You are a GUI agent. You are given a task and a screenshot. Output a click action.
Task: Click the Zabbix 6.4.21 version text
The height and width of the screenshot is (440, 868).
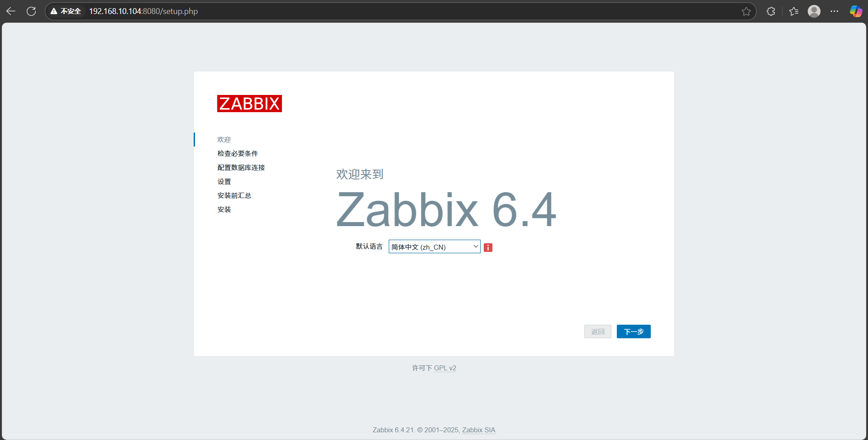coord(393,430)
